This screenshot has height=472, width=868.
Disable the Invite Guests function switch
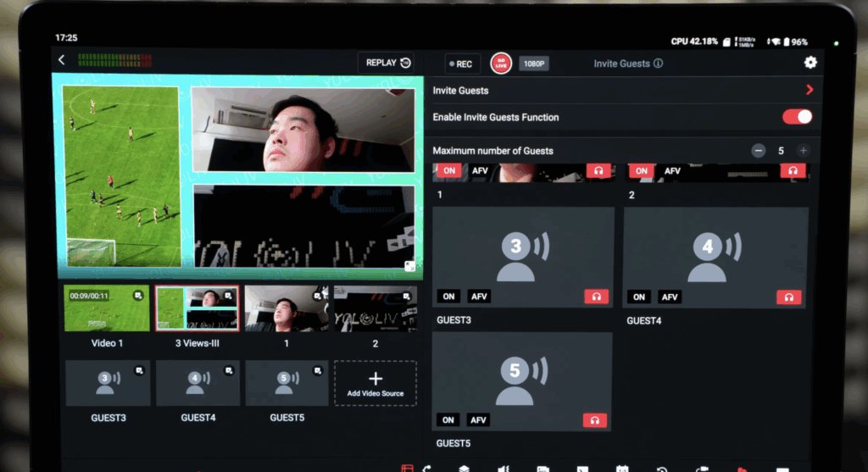pos(797,117)
